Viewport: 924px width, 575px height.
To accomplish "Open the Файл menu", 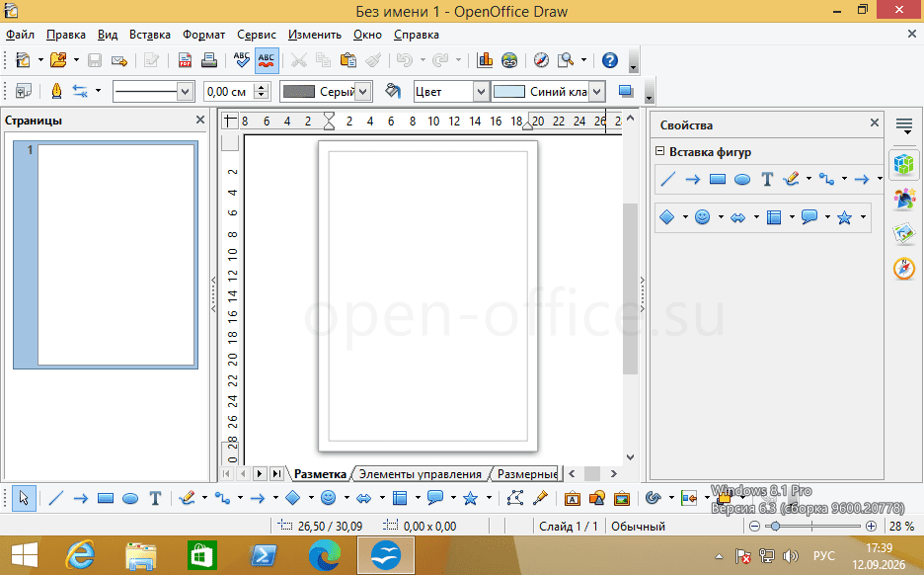I will tap(20, 35).
